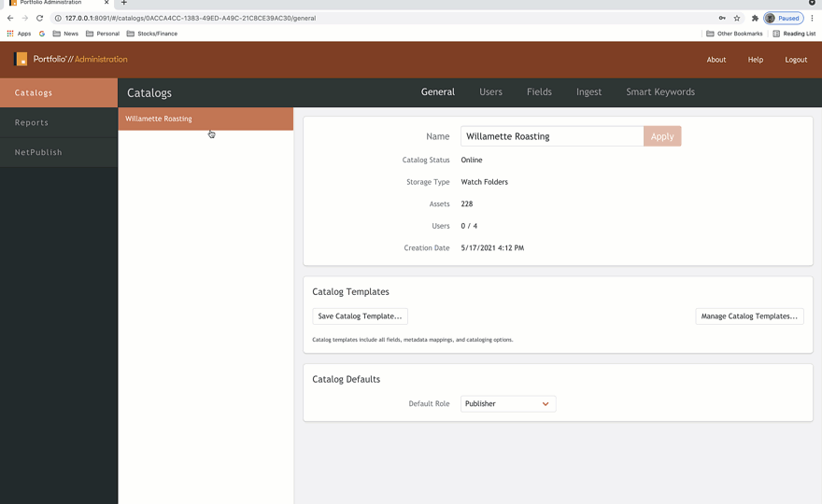The width and height of the screenshot is (822, 504).
Task: Click into the catalog Name field
Action: point(552,136)
